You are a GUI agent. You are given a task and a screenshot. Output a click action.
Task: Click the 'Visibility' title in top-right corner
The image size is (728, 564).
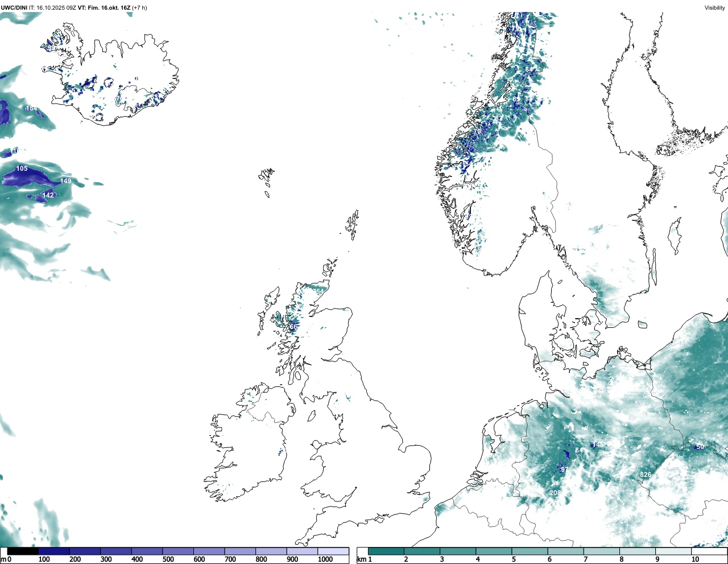[715, 7]
